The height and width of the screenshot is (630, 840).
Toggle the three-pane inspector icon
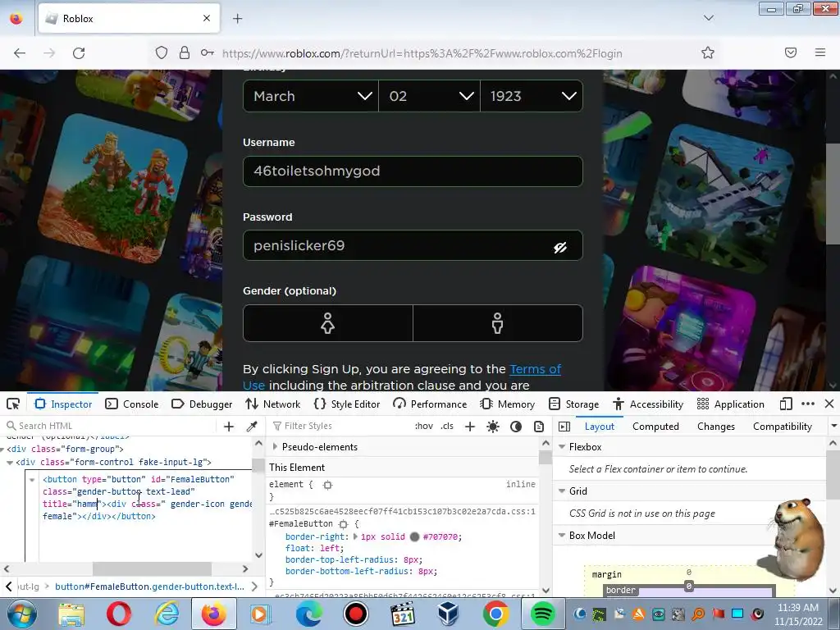tap(564, 426)
